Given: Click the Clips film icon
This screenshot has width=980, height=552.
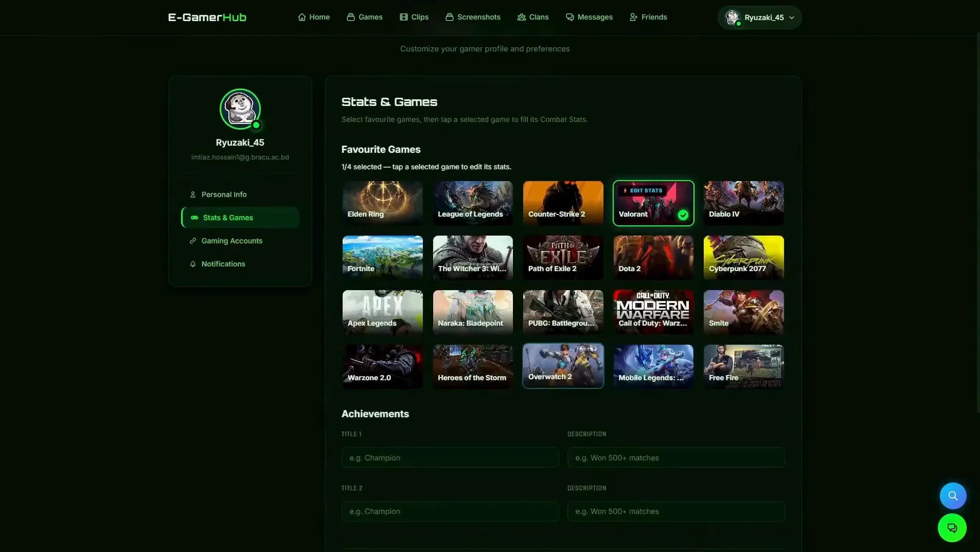Looking at the screenshot, I should 404,17.
